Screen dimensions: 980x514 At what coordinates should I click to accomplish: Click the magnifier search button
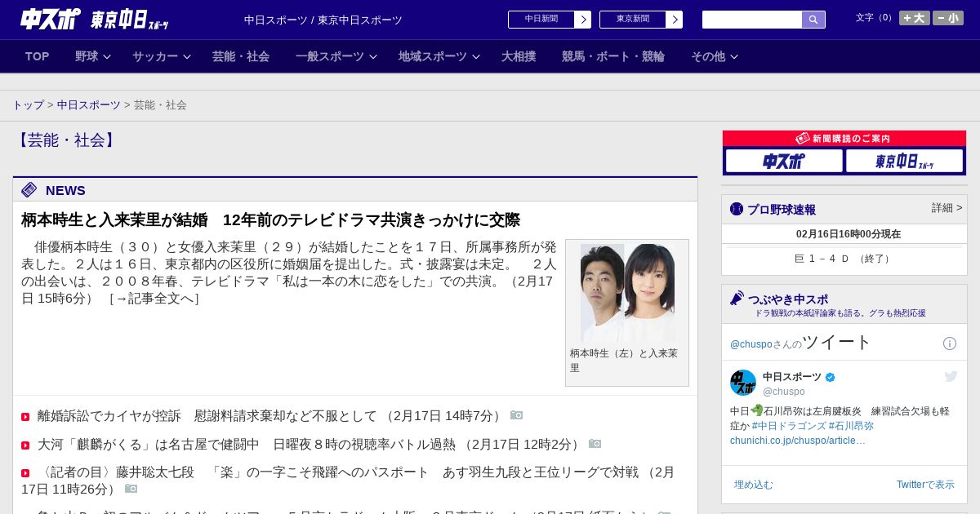click(813, 20)
